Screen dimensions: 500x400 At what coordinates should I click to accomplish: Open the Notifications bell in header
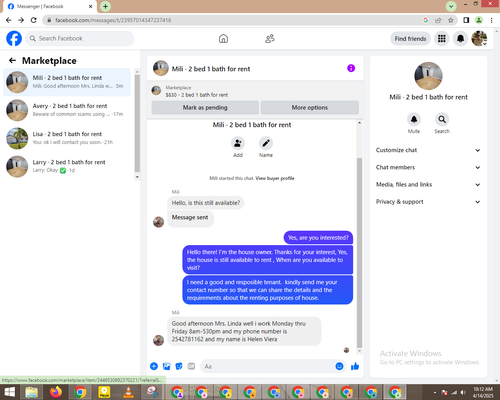(x=460, y=39)
